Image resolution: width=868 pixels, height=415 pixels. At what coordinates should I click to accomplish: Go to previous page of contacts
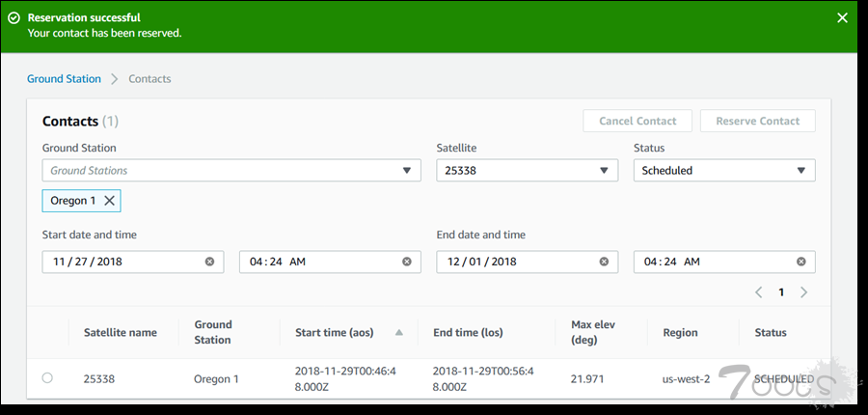[759, 292]
